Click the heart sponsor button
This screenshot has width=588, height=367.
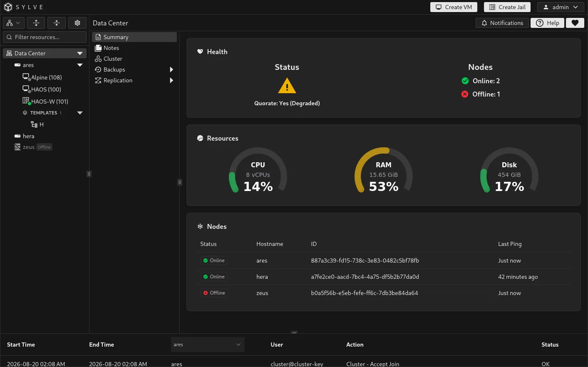point(575,23)
